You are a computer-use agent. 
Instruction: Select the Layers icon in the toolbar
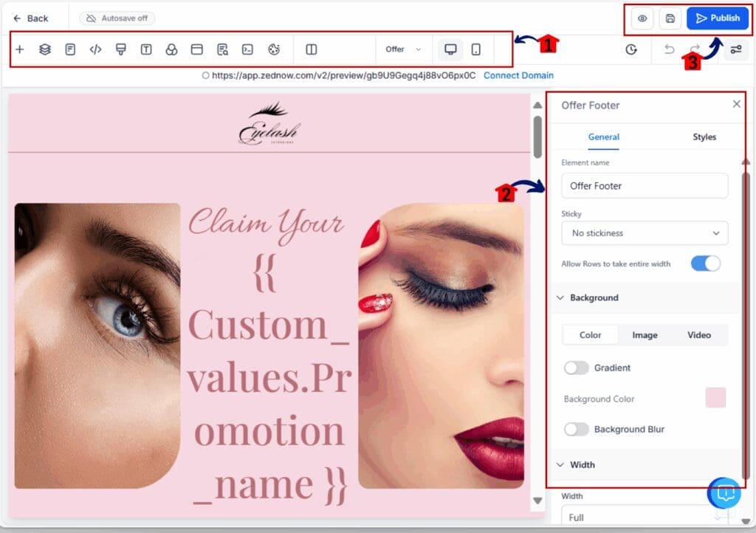[x=45, y=49]
